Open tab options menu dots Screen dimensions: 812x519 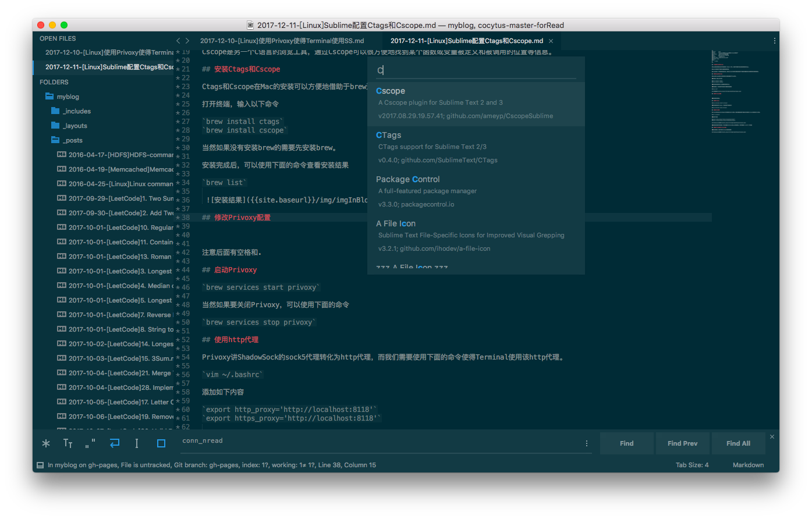[774, 41]
